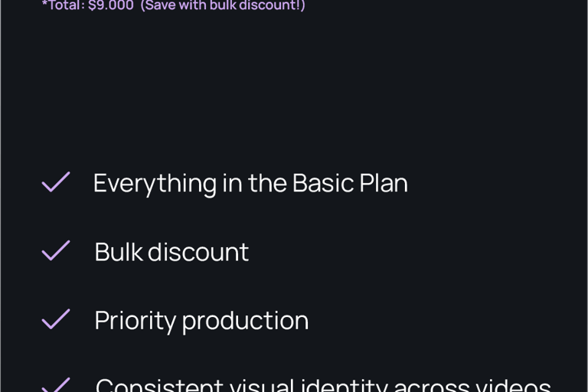Select the 'Priority production' feature label
This screenshot has width=588, height=392.
pyautogui.click(x=201, y=321)
